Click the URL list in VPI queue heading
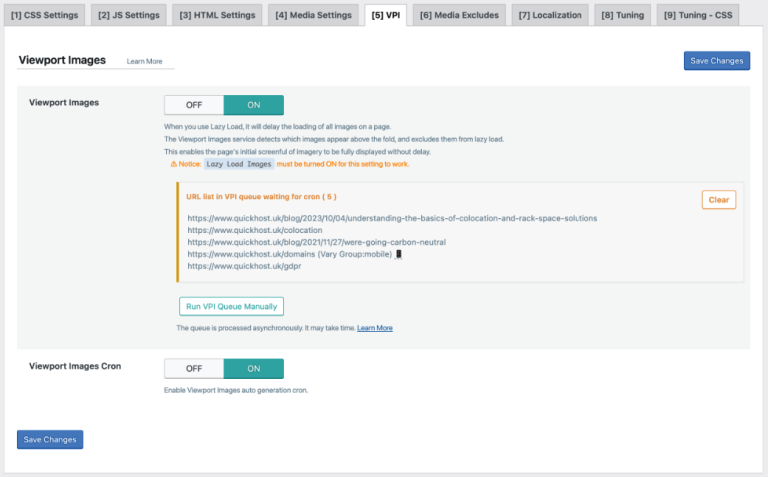Image resolution: width=768 pixels, height=477 pixels. click(261, 196)
